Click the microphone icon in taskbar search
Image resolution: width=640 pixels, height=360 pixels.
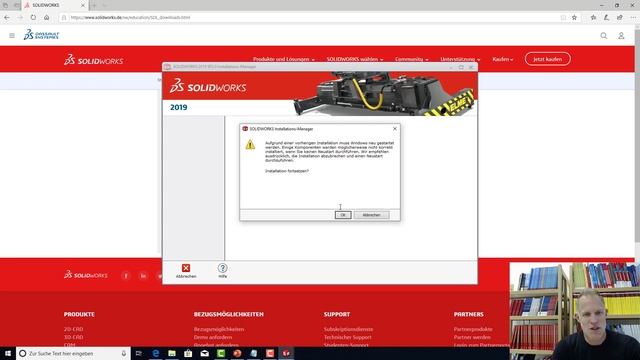coord(124,353)
